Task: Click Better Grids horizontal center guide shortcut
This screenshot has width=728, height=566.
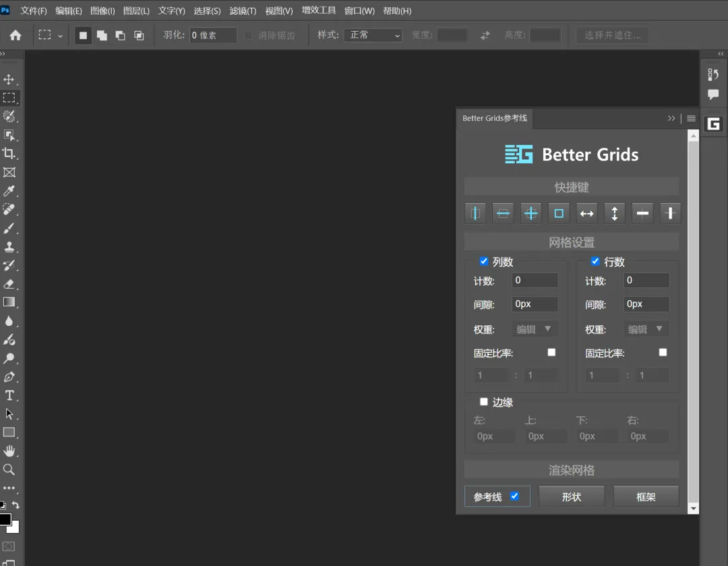Action: 503,213
